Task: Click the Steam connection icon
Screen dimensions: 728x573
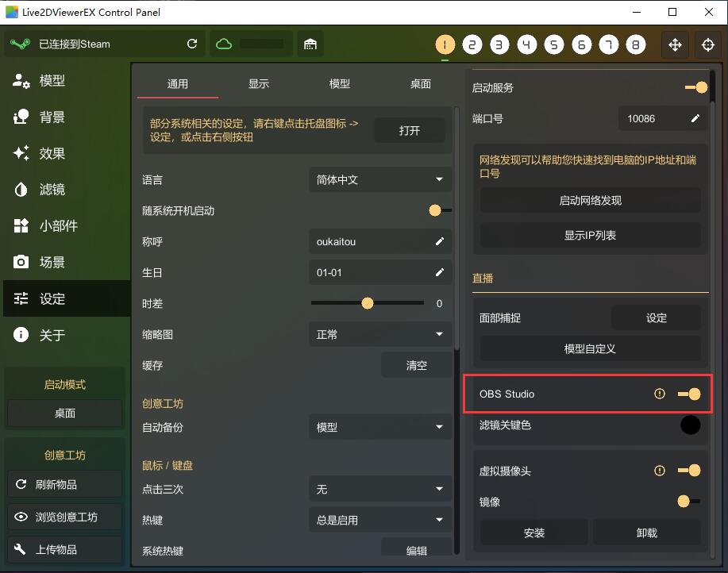Action: (21, 44)
